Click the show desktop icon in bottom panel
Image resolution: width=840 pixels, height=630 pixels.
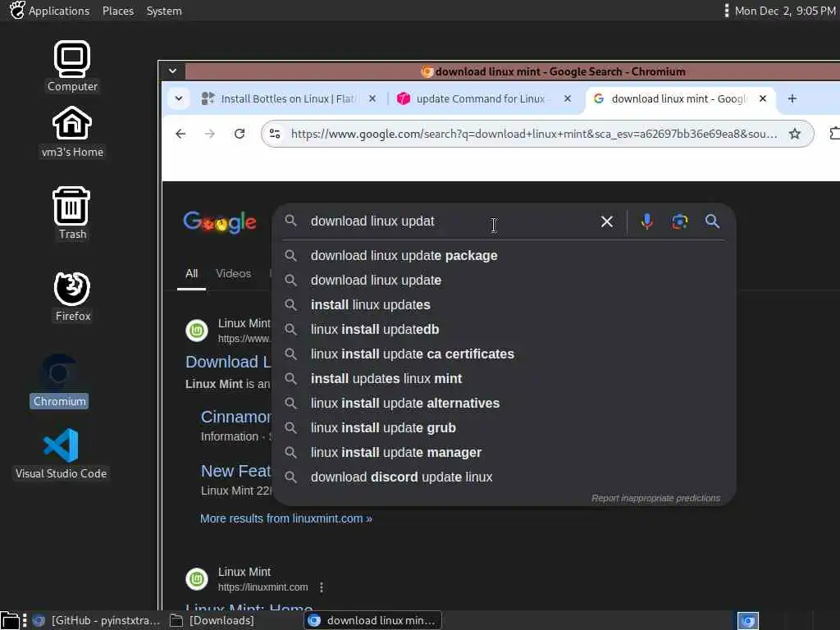coord(10,620)
